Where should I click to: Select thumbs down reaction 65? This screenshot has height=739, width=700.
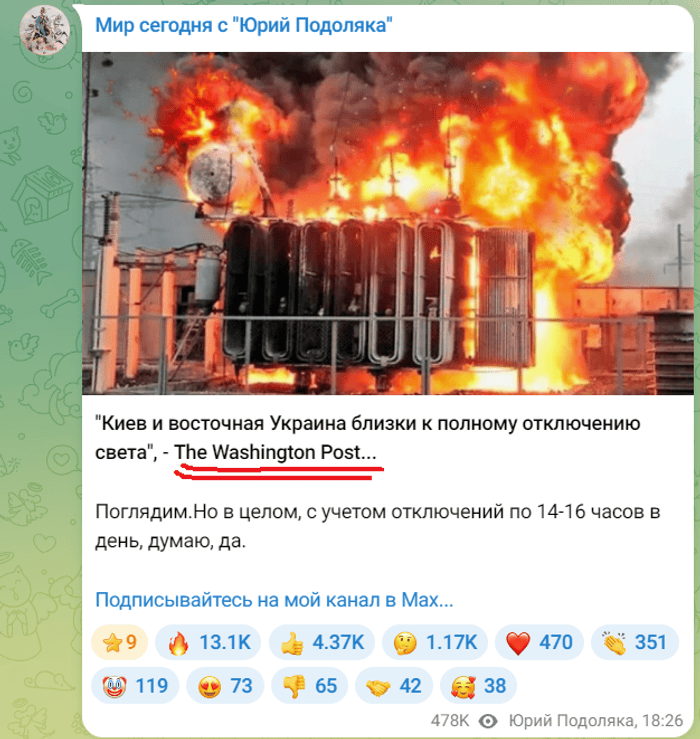point(310,686)
